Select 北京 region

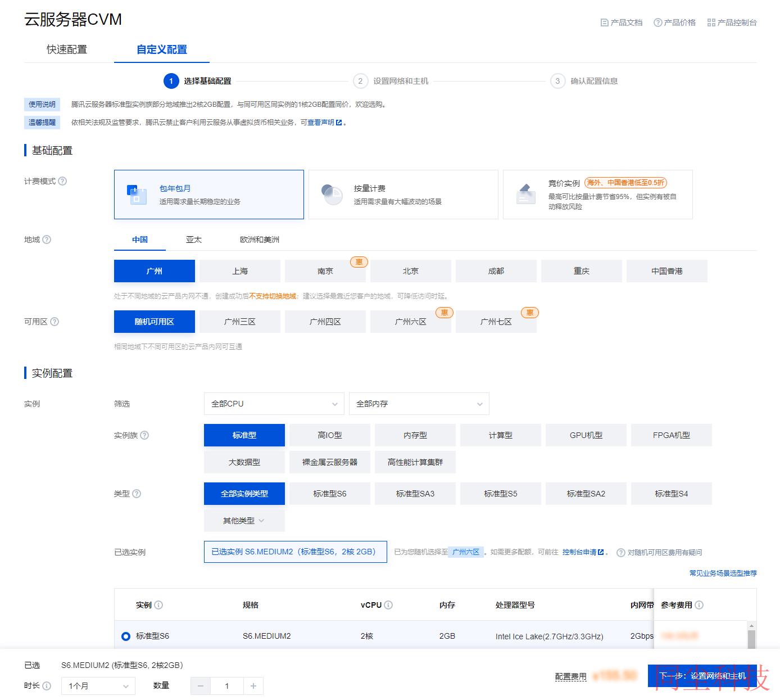411,271
